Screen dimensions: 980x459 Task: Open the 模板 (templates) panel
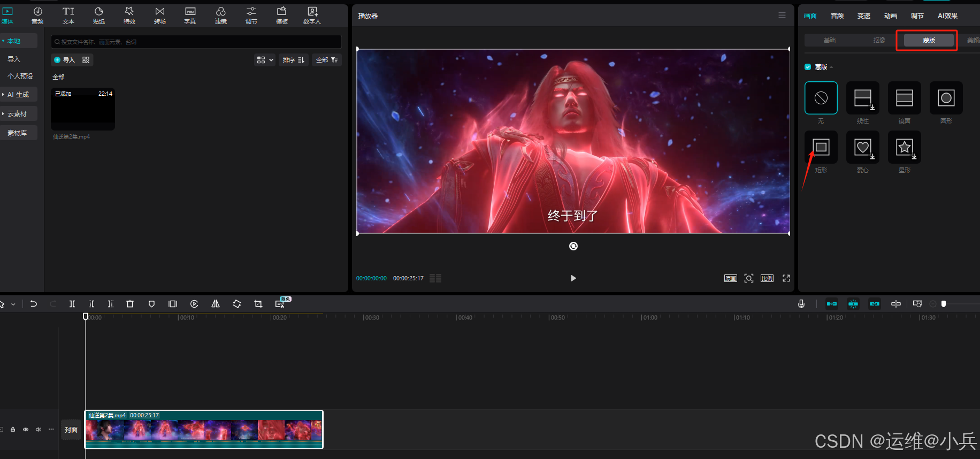pyautogui.click(x=282, y=16)
